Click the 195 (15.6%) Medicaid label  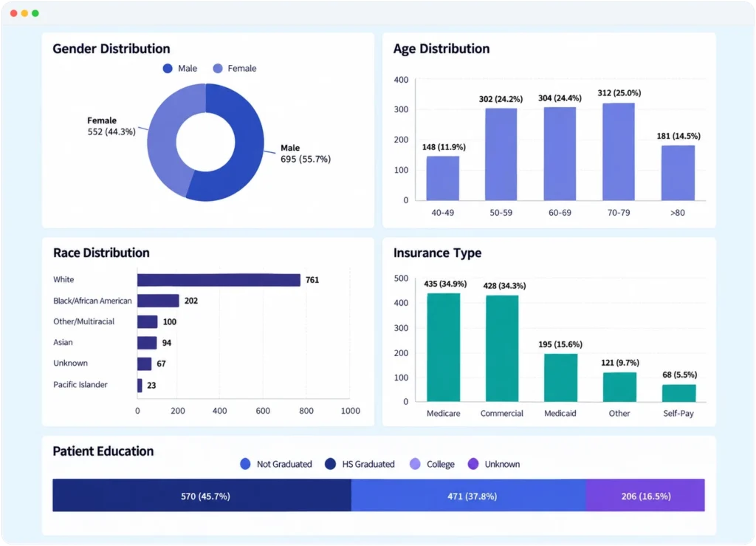pos(560,344)
